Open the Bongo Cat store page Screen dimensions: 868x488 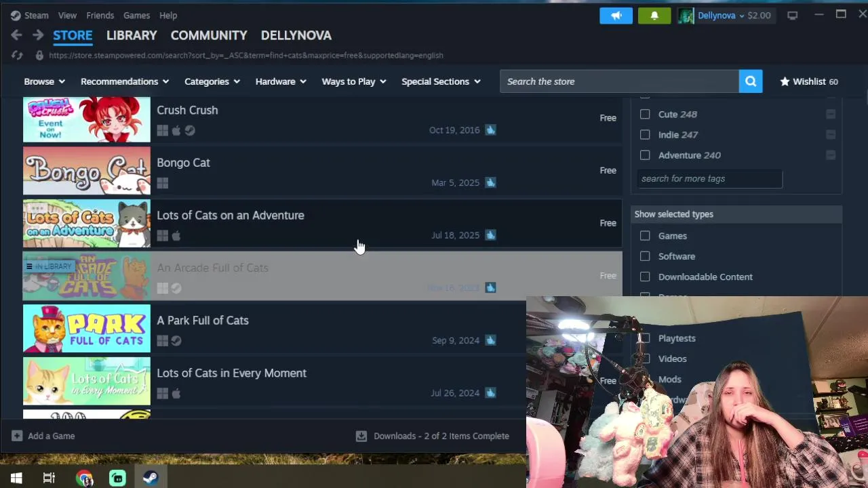322,172
